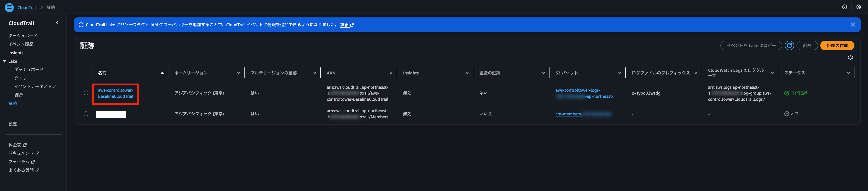Open ドキュメント external link
Screen dimensions: 868x191
coord(24,153)
